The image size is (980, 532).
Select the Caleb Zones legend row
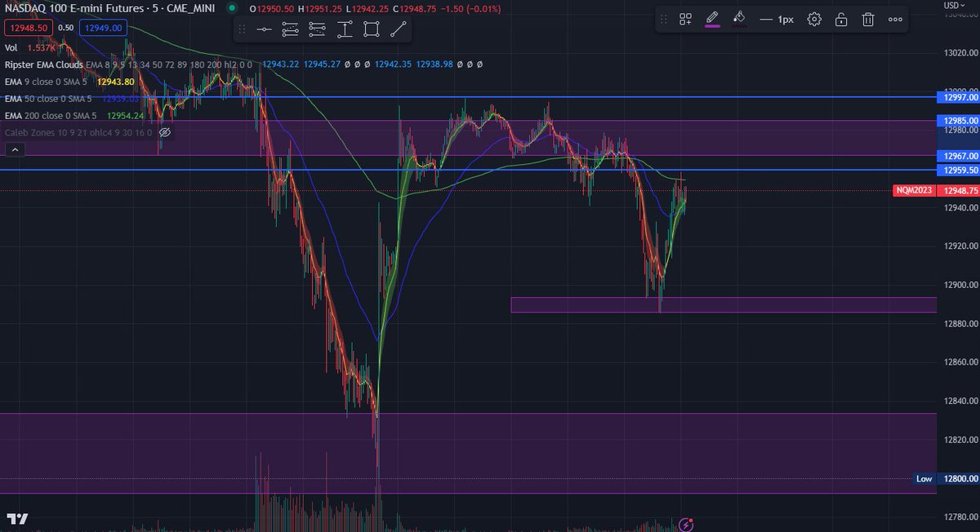click(x=78, y=132)
